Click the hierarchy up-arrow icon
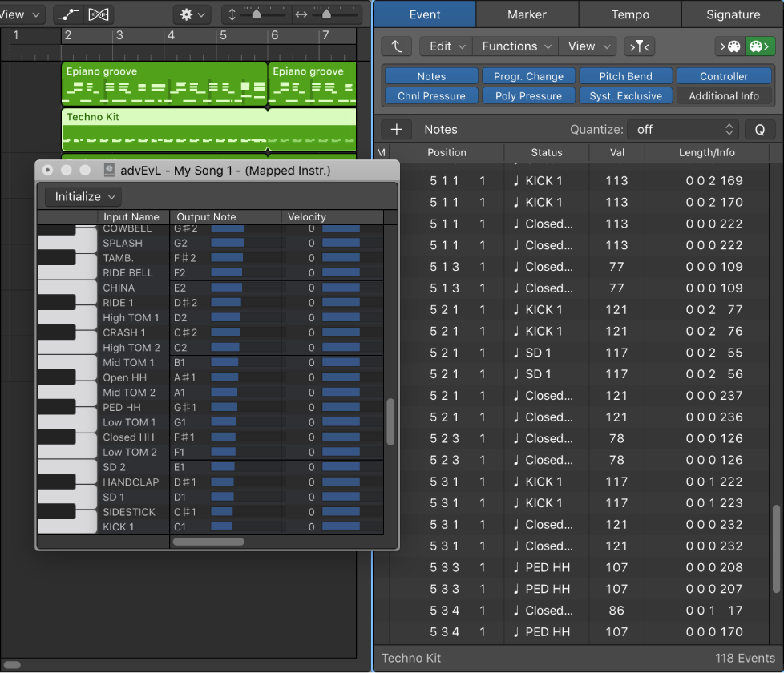Image resolution: width=784 pixels, height=673 pixels. (x=398, y=46)
